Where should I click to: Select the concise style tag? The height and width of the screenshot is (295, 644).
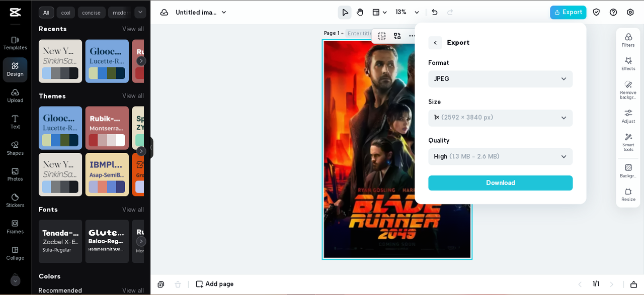pos(91,13)
